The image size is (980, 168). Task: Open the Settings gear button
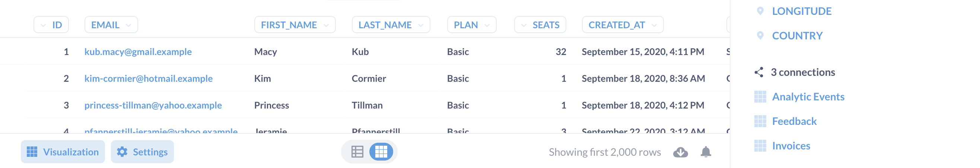tap(142, 152)
